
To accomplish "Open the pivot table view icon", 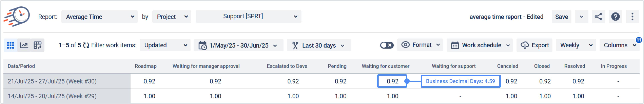I will [x=37, y=45].
